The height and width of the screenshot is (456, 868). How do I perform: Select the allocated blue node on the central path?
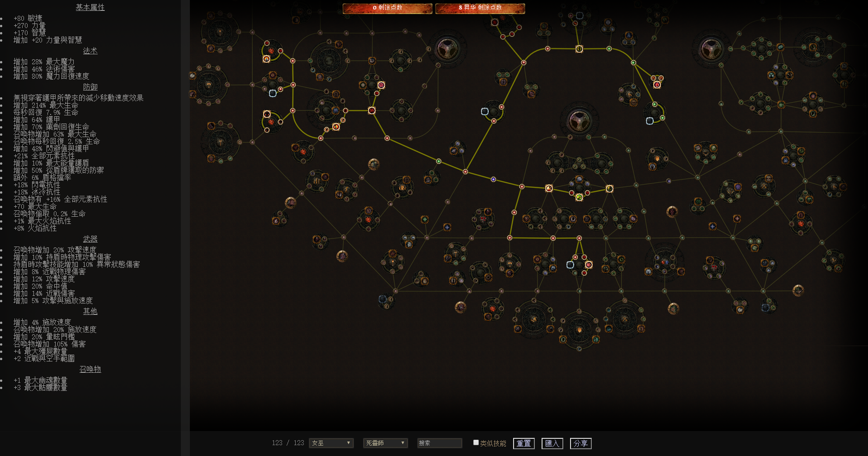tap(493, 179)
